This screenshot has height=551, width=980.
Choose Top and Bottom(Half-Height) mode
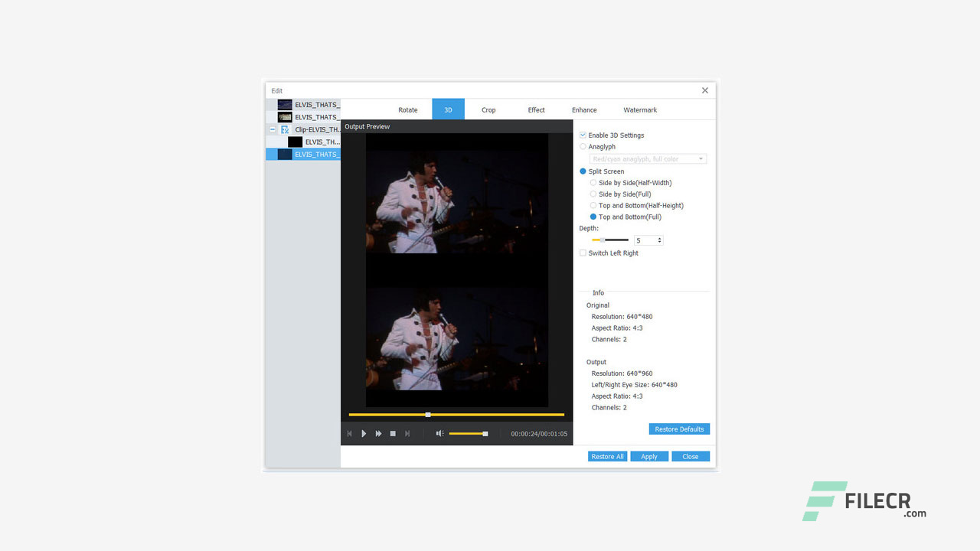click(593, 206)
